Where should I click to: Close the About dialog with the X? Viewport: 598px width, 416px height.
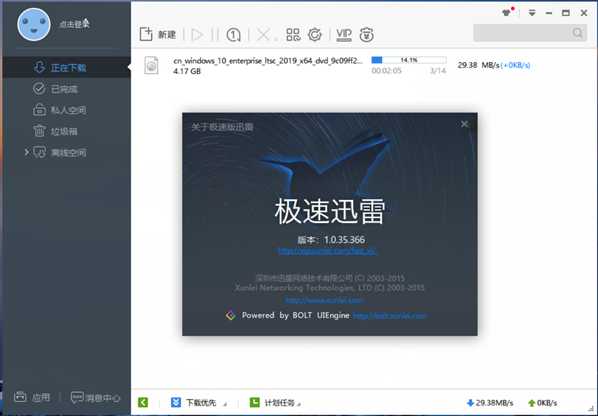tap(464, 124)
